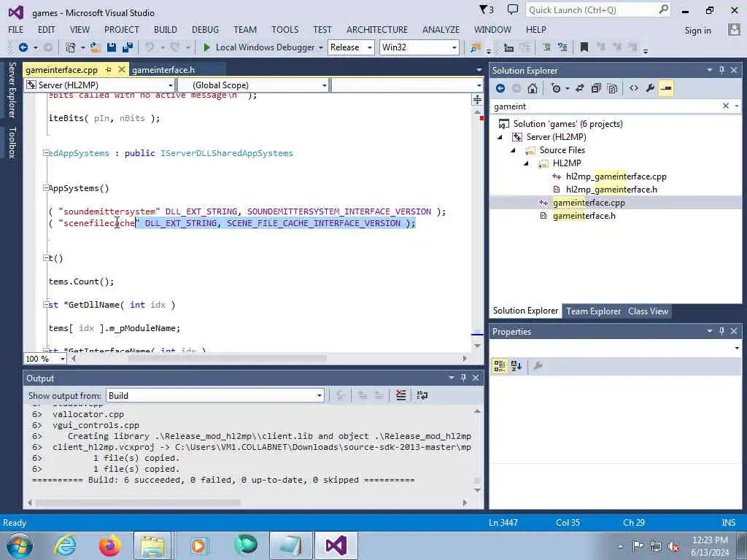Select gameinterface.h in Solution Explorer
747x560 pixels.
(x=584, y=216)
